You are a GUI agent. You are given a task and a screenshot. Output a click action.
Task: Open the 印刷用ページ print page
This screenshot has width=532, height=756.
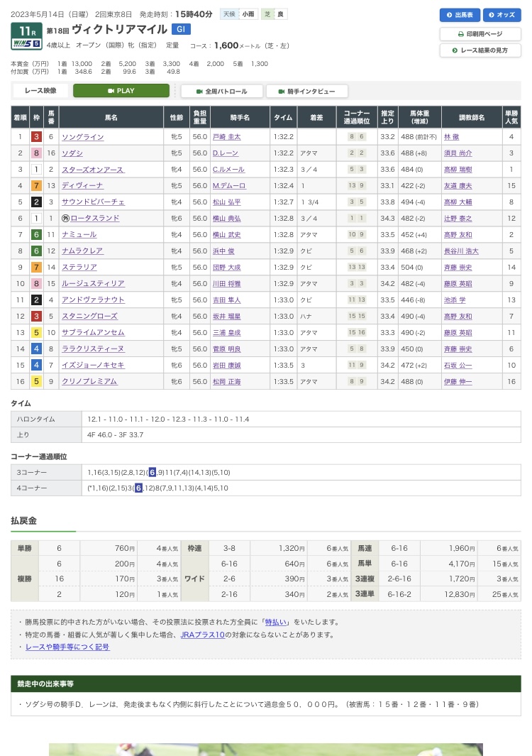point(480,34)
